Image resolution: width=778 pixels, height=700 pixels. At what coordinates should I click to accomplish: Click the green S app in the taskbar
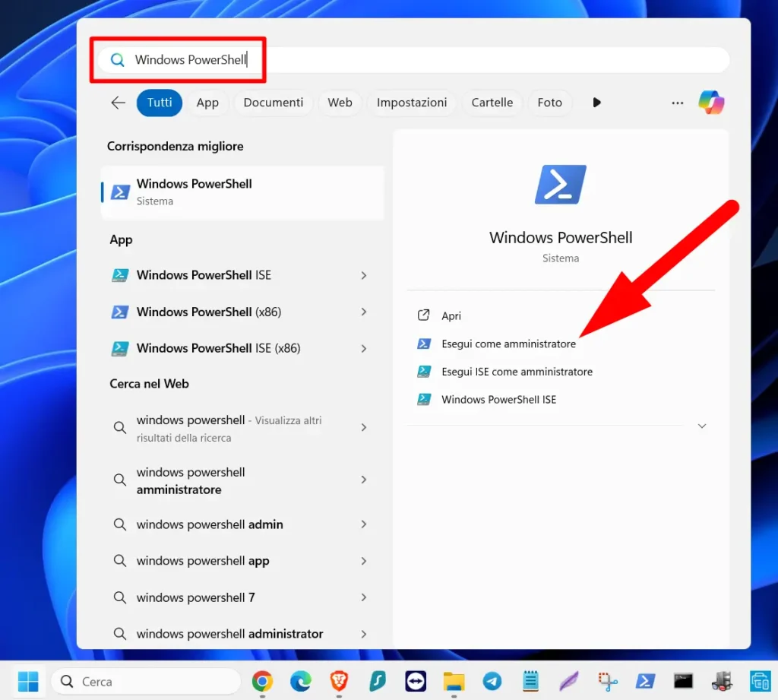click(x=377, y=681)
